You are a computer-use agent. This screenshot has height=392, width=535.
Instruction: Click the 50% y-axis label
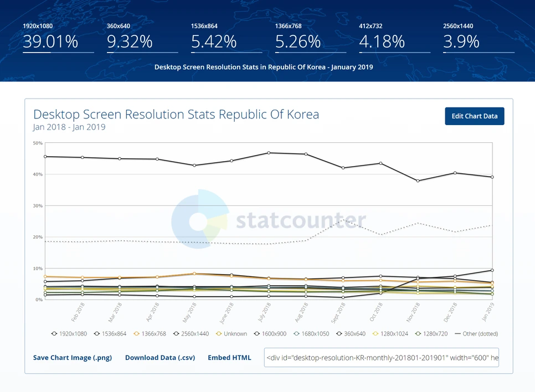[x=38, y=143]
